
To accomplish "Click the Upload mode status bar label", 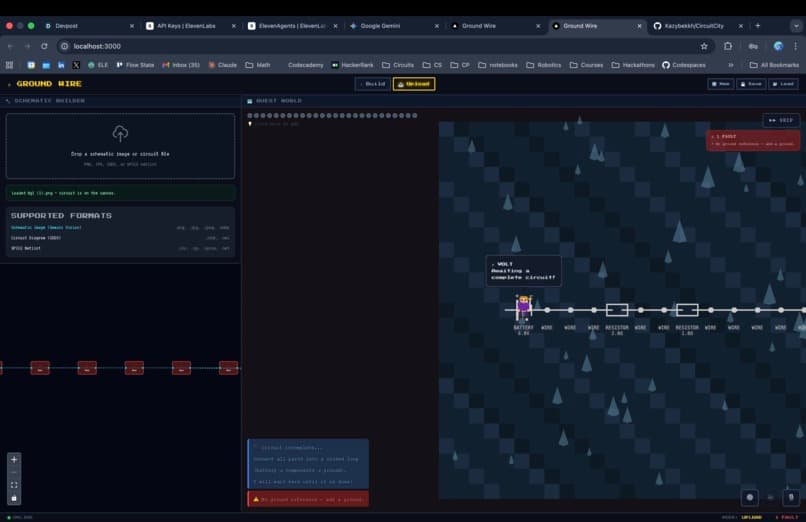I will (x=751, y=517).
